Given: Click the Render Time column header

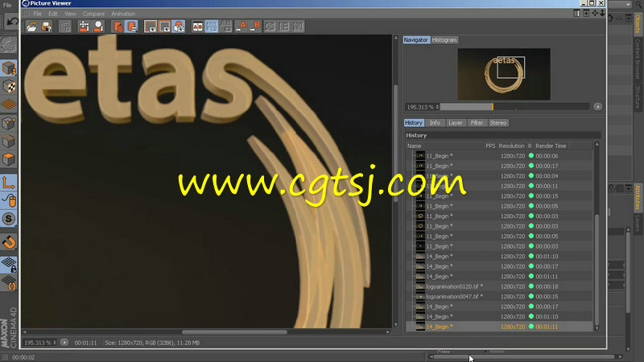Looking at the screenshot, I should tap(551, 146).
